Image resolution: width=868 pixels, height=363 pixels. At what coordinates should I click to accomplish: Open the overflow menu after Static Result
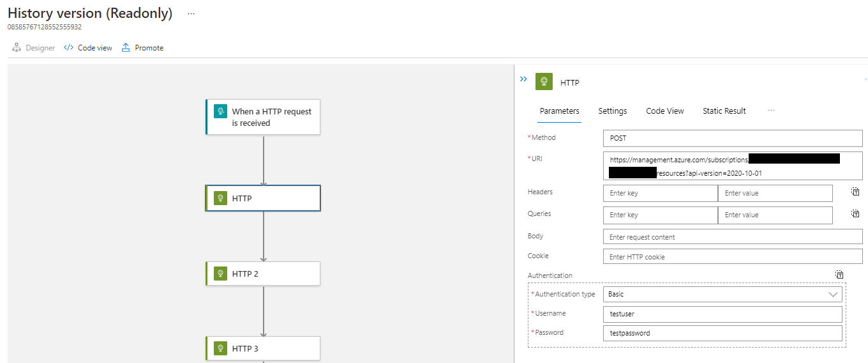pyautogui.click(x=771, y=111)
